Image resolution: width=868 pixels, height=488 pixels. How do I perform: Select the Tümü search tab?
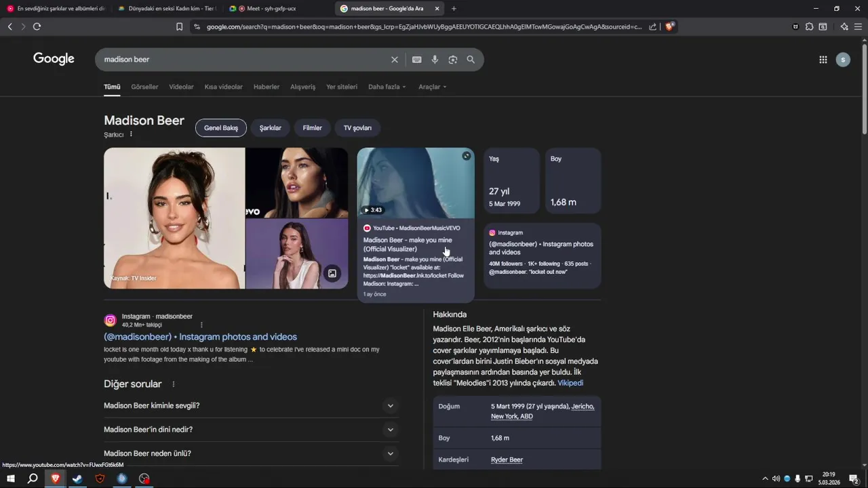tap(112, 87)
